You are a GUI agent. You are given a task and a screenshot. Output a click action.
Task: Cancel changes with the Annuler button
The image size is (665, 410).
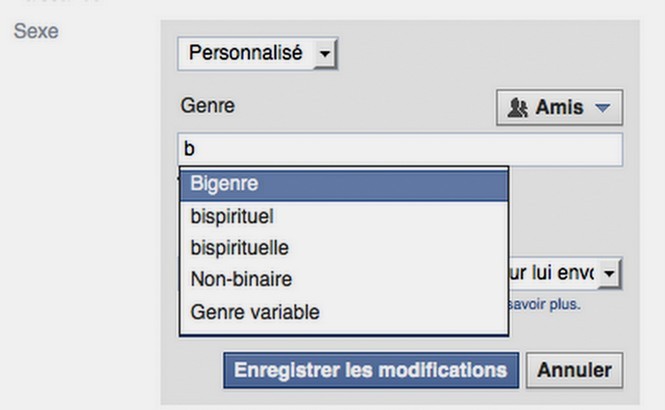(575, 370)
